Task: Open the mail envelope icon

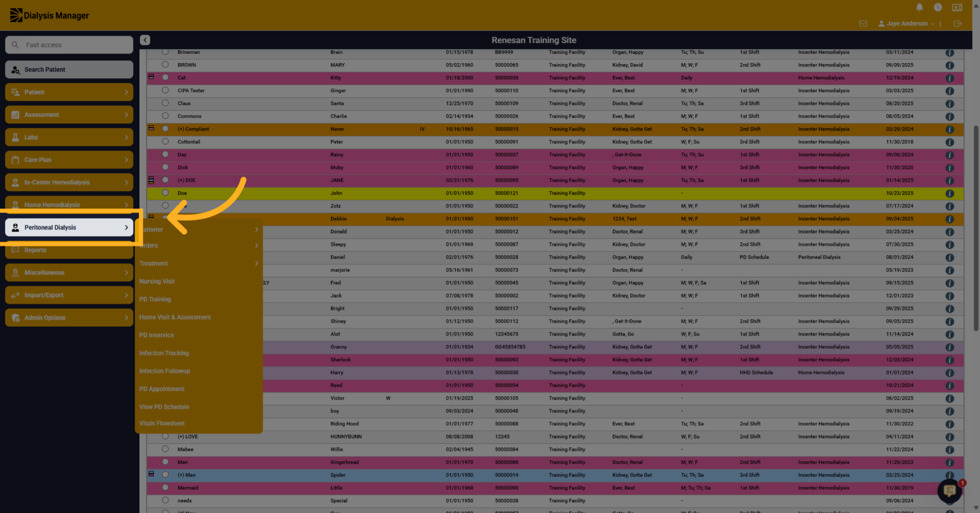Action: (x=863, y=24)
